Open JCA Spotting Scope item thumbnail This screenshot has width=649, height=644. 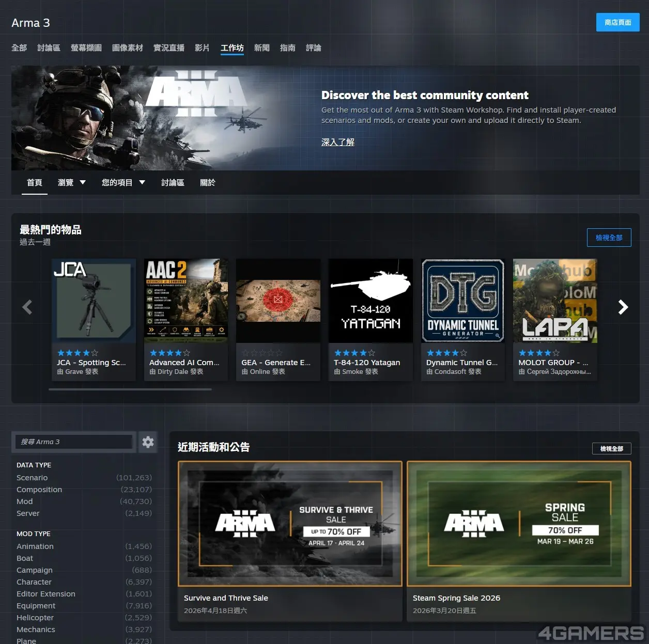tap(94, 301)
